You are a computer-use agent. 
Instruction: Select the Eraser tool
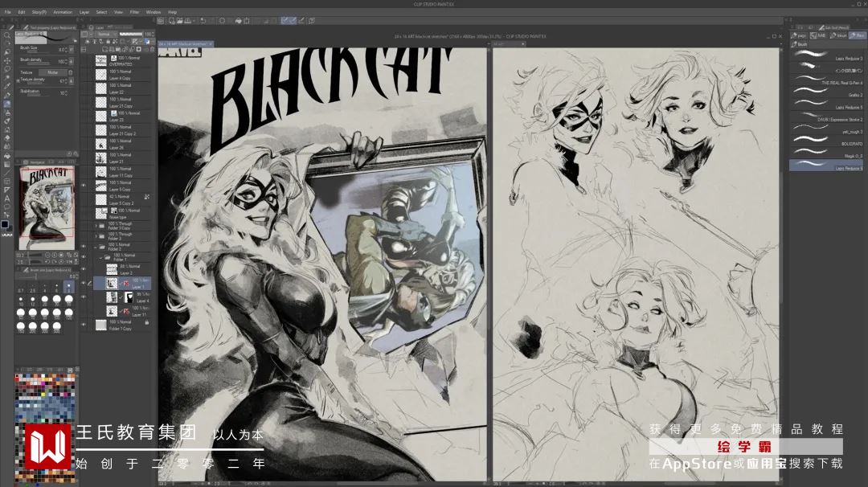7,137
